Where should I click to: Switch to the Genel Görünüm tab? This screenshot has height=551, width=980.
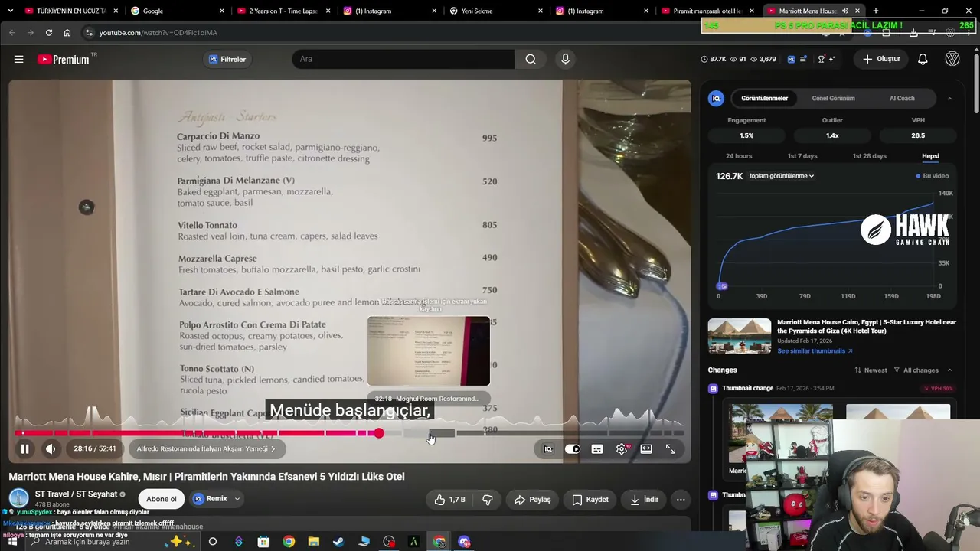833,98
